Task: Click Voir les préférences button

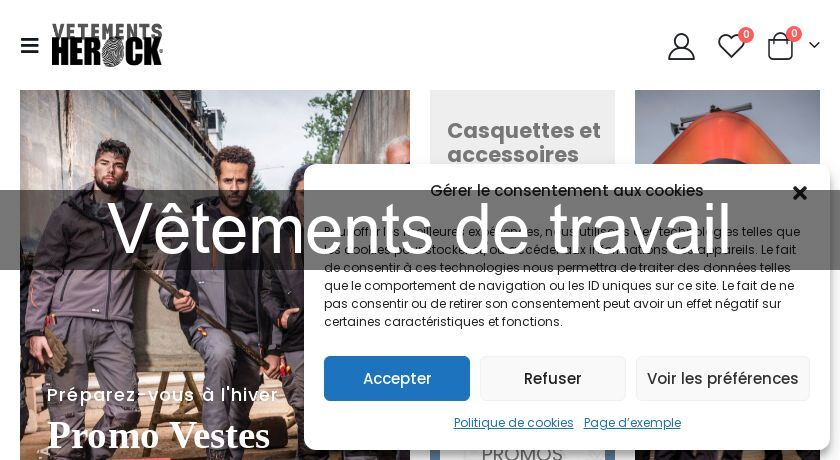Action: 723,379
